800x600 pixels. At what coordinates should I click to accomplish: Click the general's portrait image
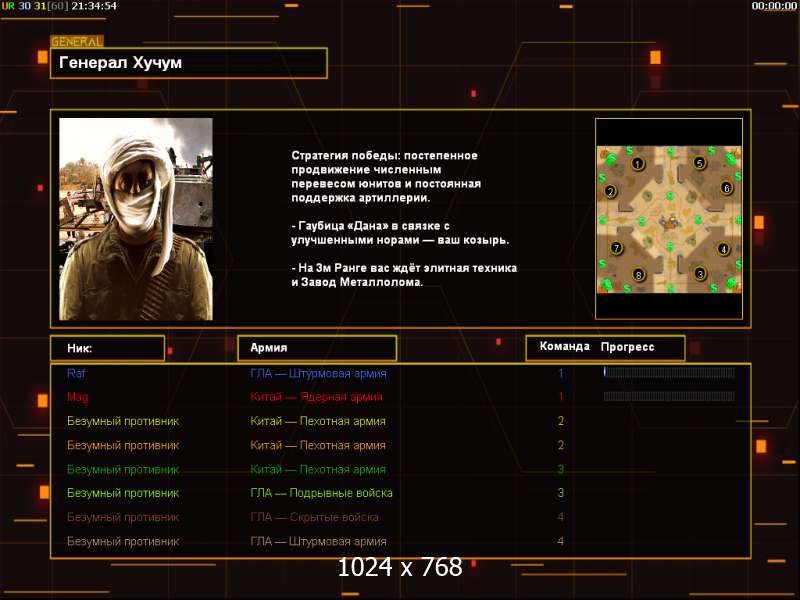pos(136,219)
